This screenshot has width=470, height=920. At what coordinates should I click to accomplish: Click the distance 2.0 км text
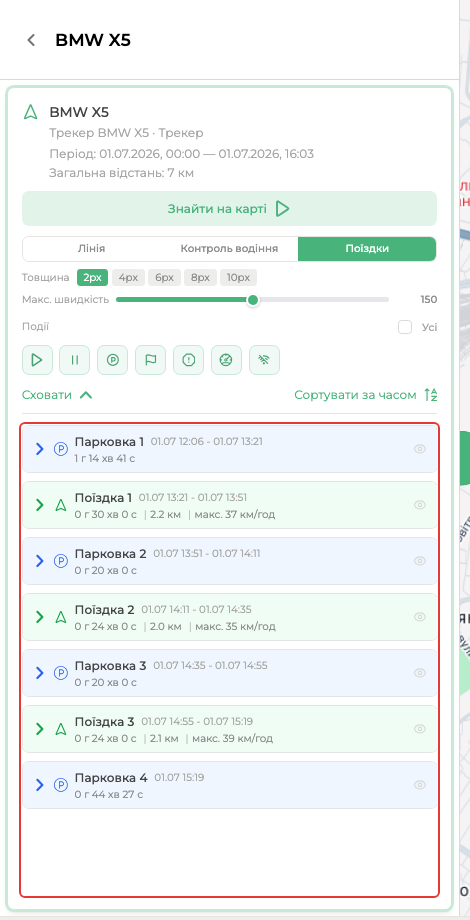click(x=165, y=627)
